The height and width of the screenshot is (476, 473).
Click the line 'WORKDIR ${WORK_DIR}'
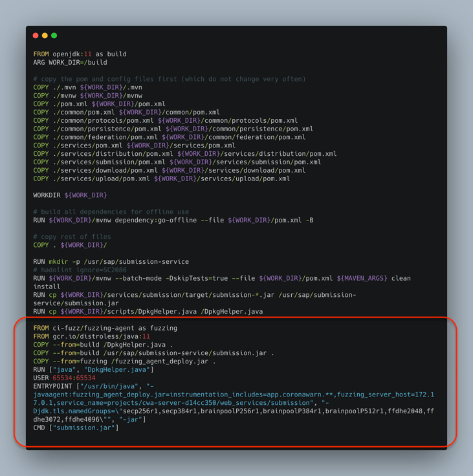pos(70,195)
